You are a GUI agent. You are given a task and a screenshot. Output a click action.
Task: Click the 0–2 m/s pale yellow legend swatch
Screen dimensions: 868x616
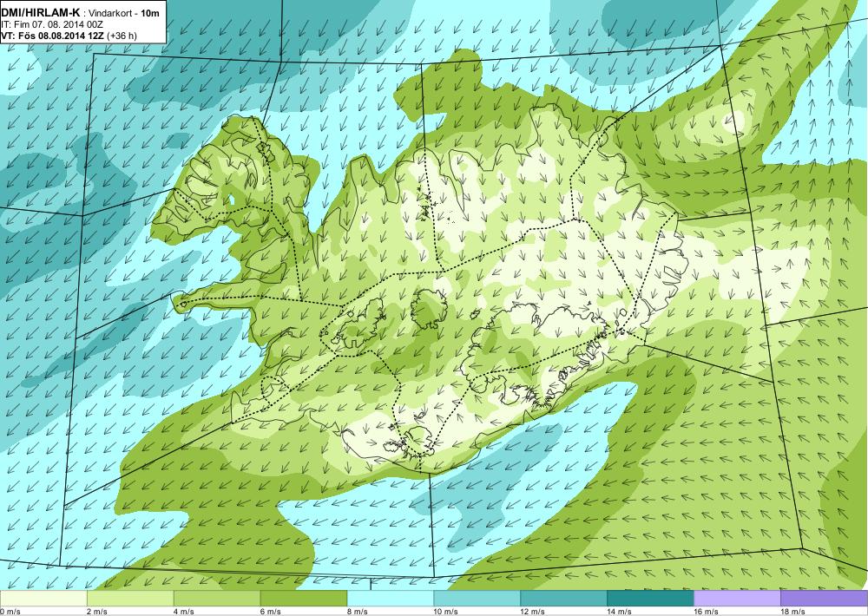click(43, 599)
